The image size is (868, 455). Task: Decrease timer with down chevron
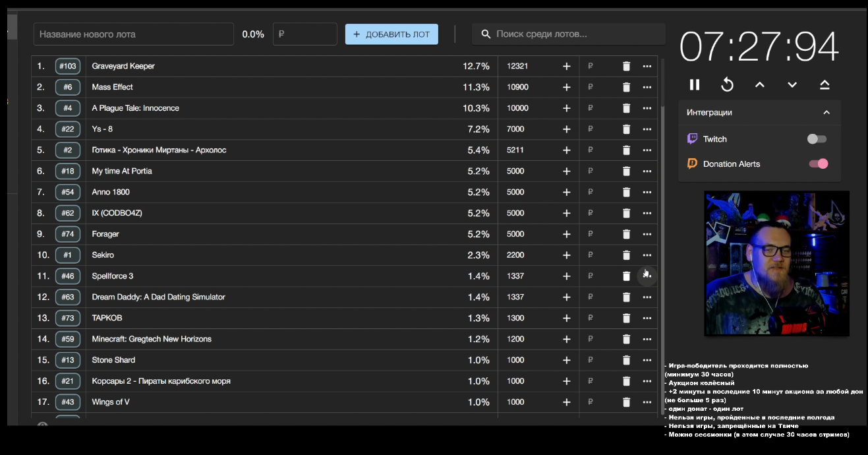(792, 84)
